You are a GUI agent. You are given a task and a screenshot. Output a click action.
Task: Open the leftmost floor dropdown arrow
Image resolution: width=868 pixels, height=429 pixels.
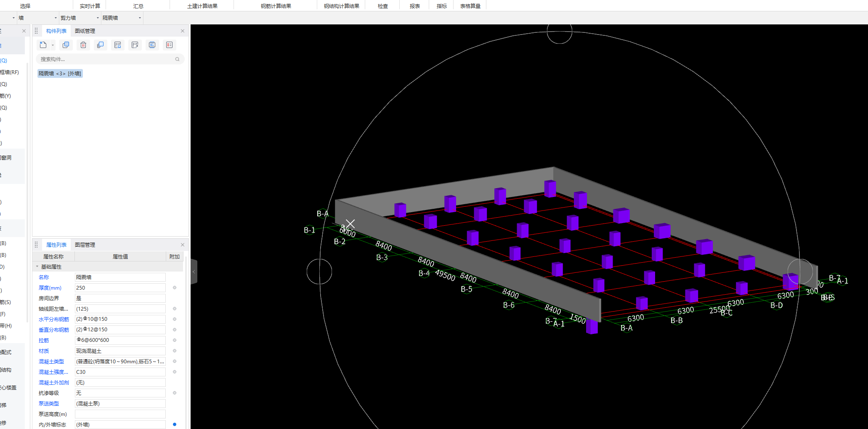coord(13,18)
